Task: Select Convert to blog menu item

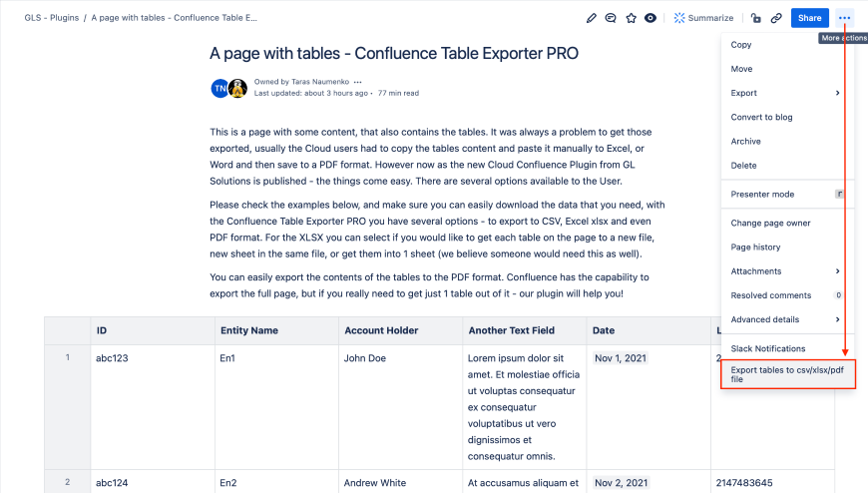Action: click(x=761, y=117)
